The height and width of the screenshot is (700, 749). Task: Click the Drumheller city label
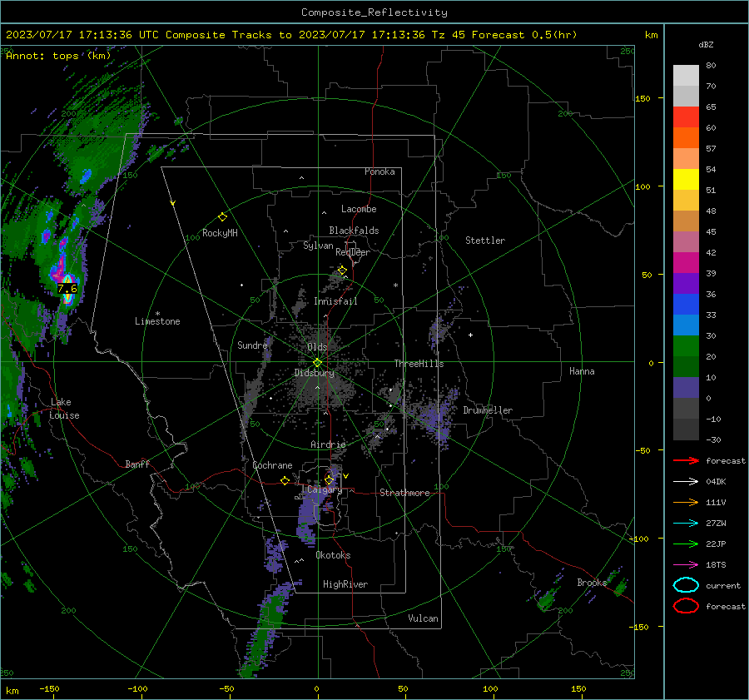(488, 410)
